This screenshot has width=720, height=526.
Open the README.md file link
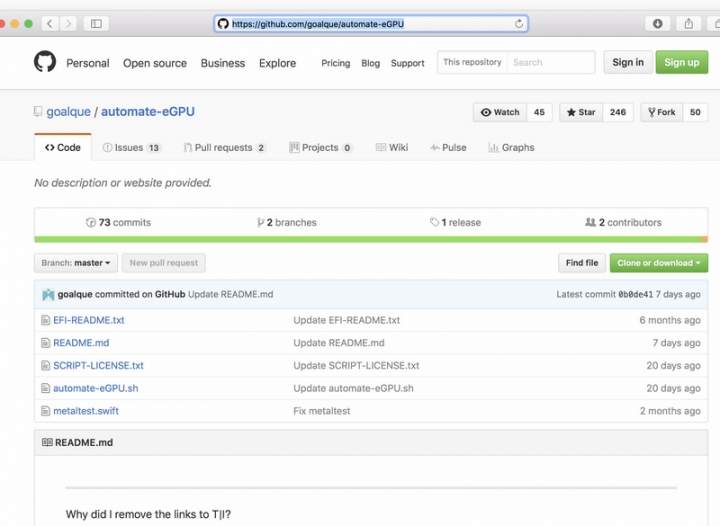(81, 343)
